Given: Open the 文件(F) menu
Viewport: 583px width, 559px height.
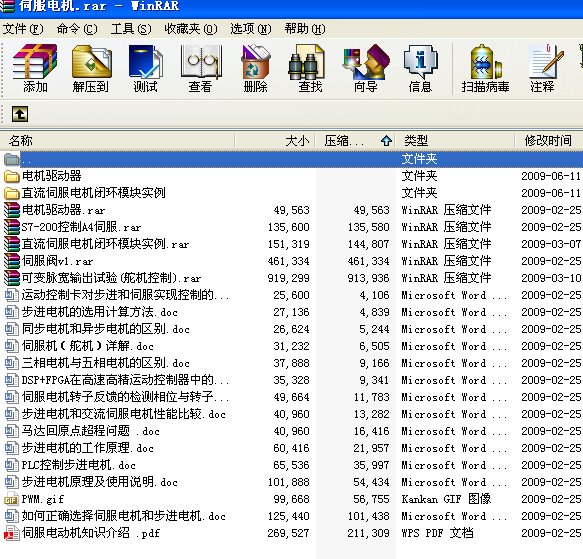Looking at the screenshot, I should pos(23,29).
